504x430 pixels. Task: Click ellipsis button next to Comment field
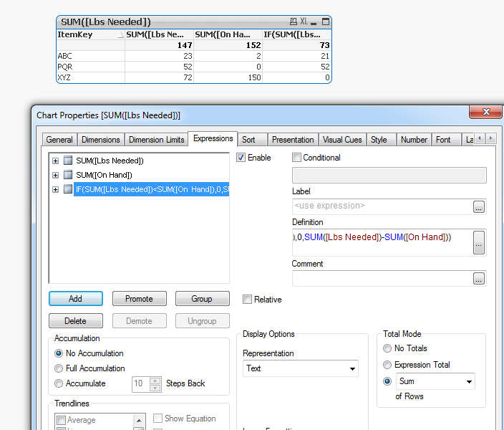479,278
